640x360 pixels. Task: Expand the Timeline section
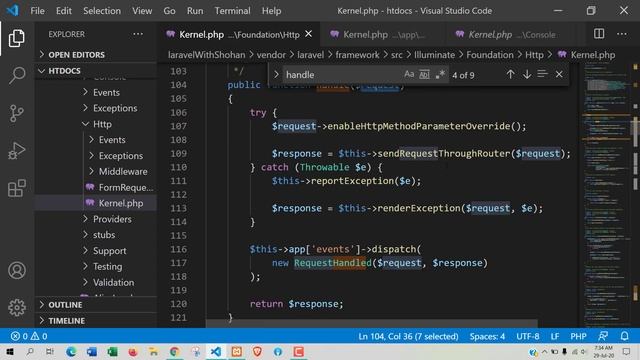96,321
